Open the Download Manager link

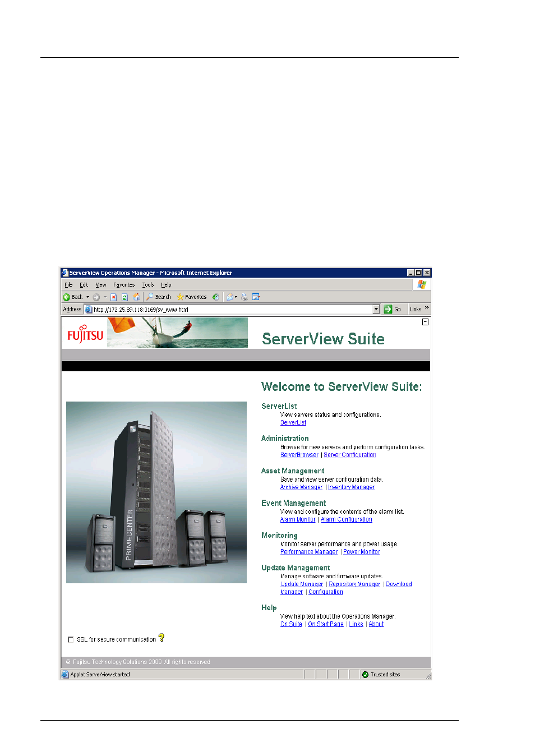point(399,584)
